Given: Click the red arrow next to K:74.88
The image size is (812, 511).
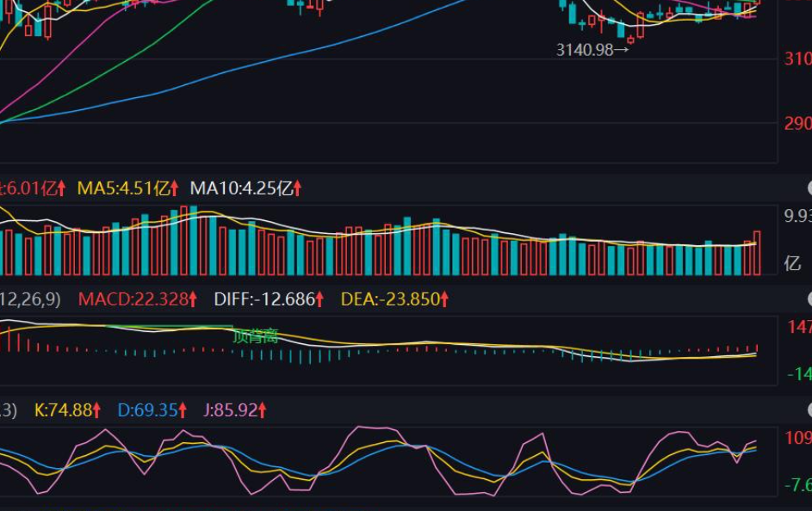Looking at the screenshot, I should pyautogui.click(x=97, y=411).
